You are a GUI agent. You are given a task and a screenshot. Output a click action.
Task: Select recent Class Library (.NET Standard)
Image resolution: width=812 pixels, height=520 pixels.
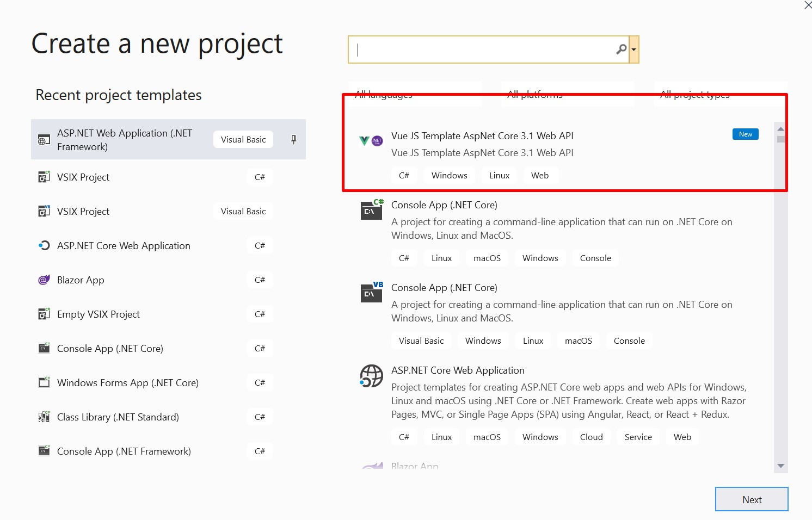coord(168,417)
